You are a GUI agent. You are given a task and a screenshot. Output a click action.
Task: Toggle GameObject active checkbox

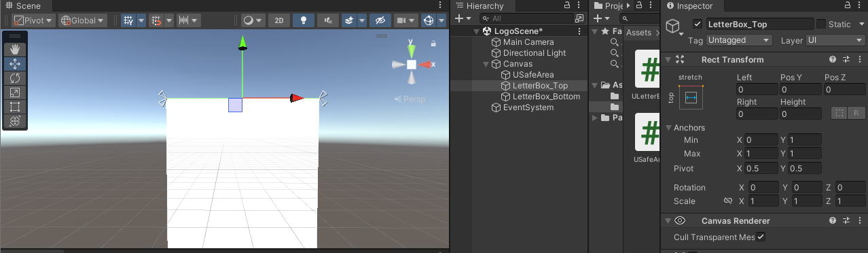click(698, 24)
